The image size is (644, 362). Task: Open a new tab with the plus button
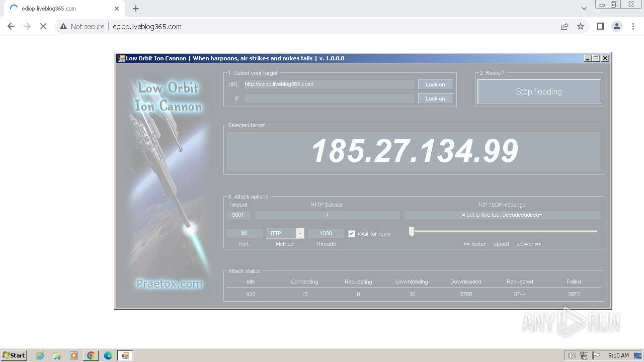tap(136, 9)
